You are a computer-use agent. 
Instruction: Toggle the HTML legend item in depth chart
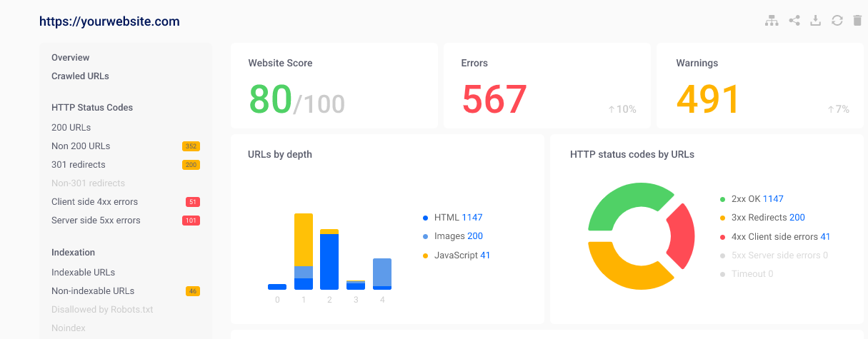click(x=447, y=218)
